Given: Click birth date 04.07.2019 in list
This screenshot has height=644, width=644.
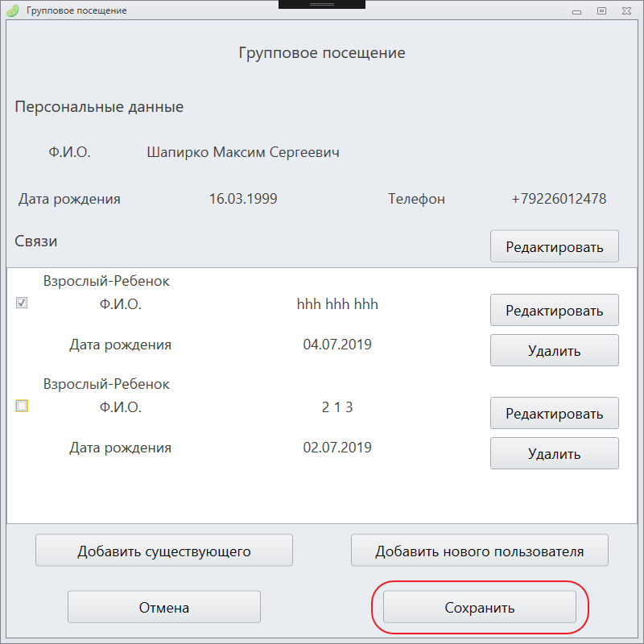Looking at the screenshot, I should pyautogui.click(x=337, y=345).
